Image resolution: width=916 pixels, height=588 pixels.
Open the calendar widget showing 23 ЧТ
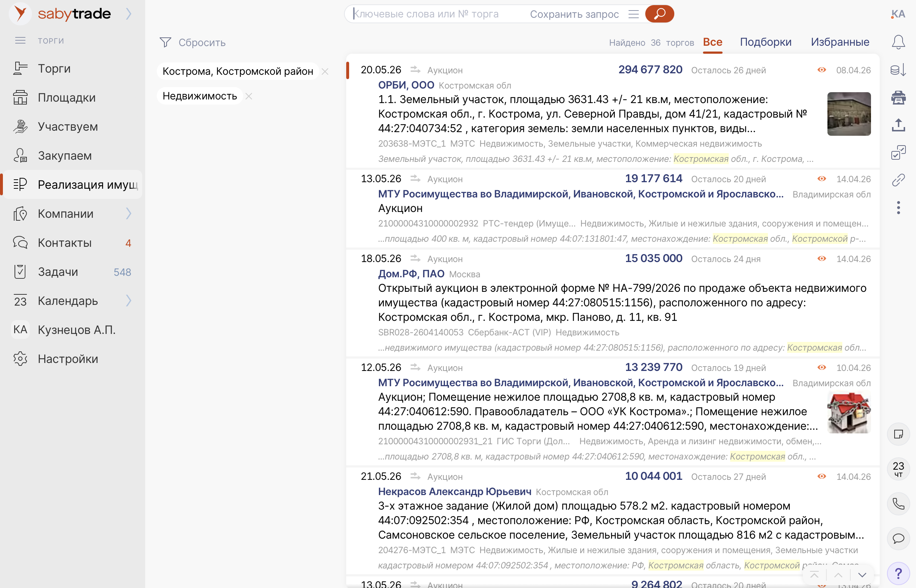click(x=899, y=469)
